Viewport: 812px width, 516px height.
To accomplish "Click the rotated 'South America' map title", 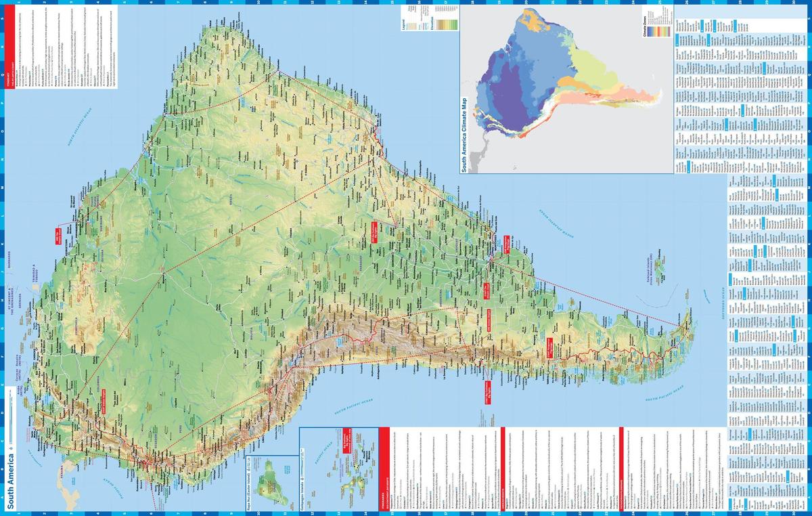I will click(x=10, y=481).
